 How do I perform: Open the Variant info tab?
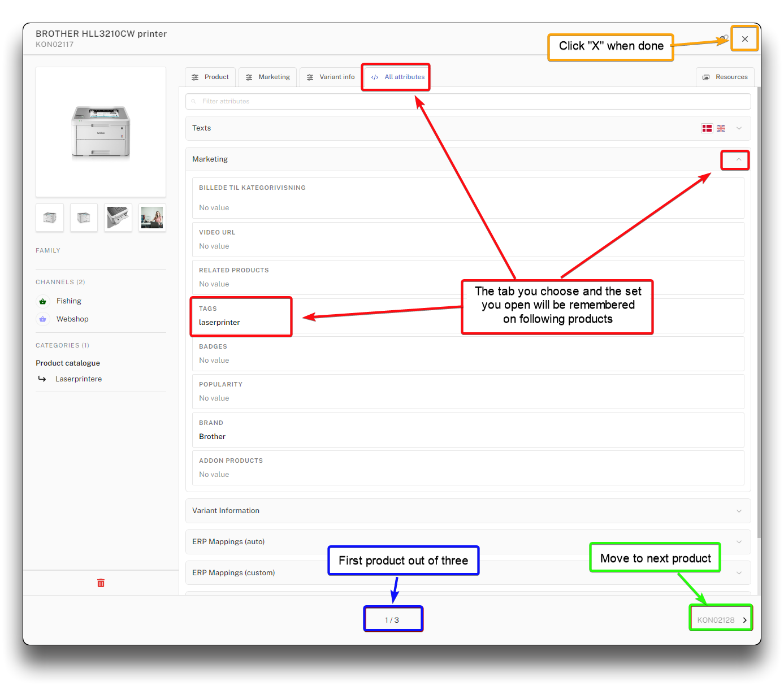tap(331, 77)
